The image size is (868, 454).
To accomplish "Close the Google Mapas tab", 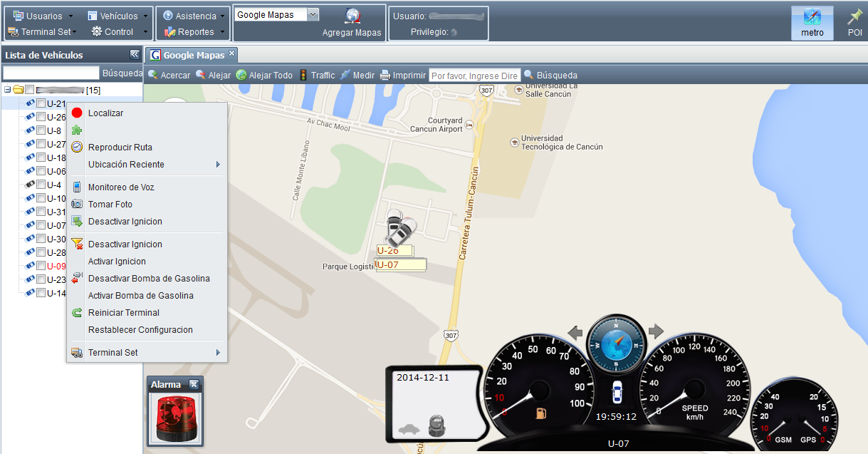I will 231,55.
